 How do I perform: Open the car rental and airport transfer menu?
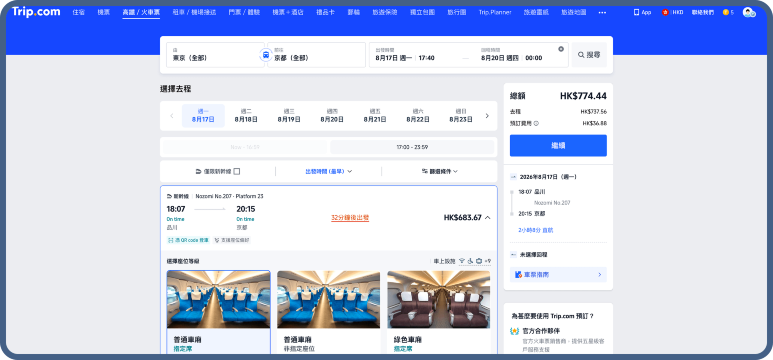(194, 12)
